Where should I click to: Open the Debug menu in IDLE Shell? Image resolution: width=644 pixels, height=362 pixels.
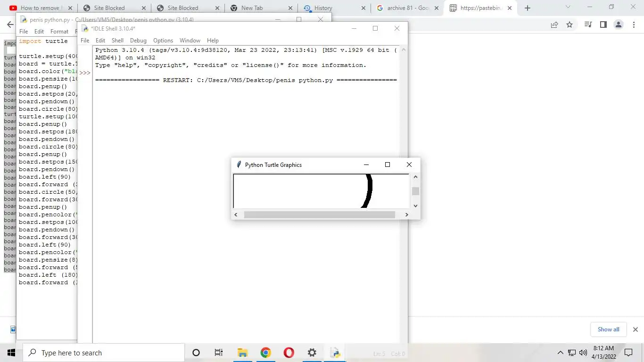coord(138,41)
